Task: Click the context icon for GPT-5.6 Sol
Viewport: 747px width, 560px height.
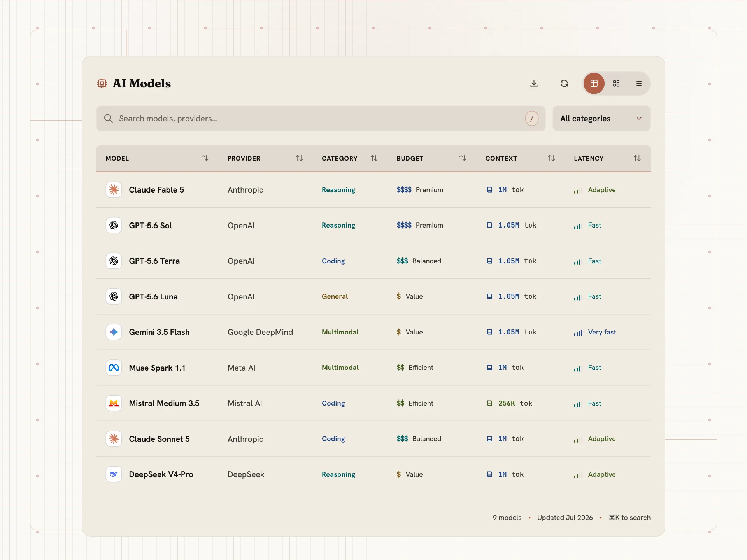Action: click(489, 225)
